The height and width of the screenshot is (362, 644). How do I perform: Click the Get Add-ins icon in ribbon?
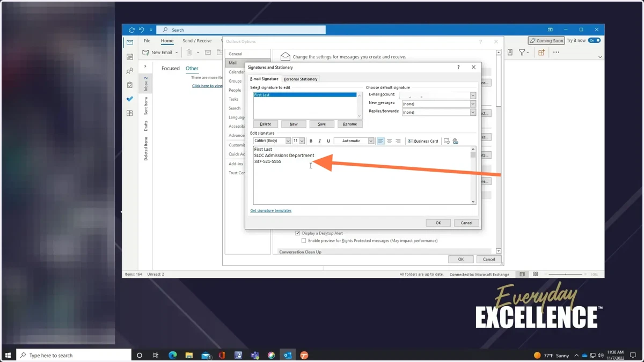pos(541,53)
